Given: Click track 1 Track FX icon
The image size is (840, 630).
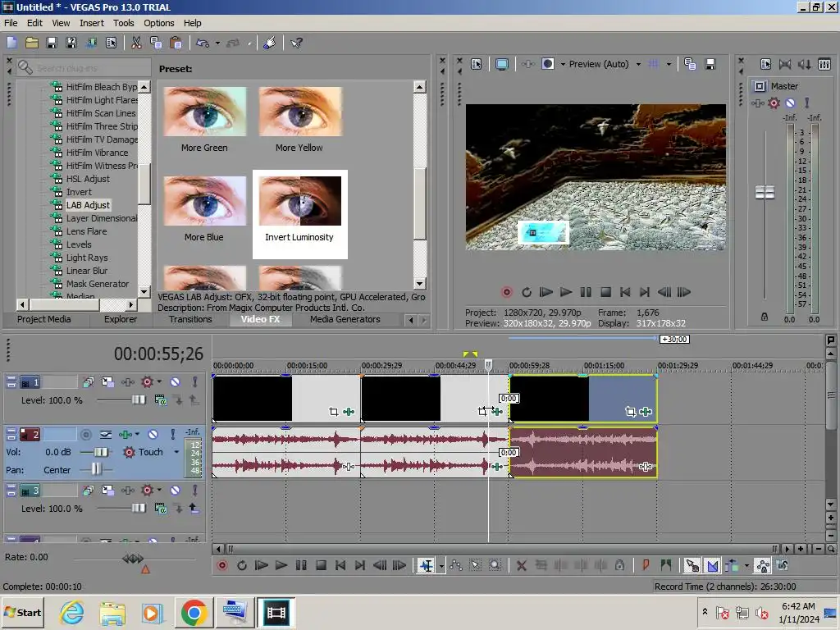Looking at the screenshot, I should point(127,382).
